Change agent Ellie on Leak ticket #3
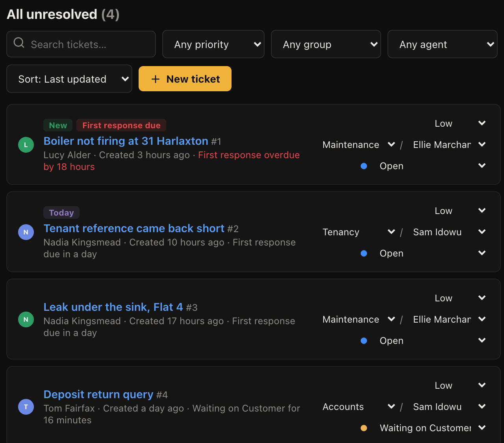Viewport: 504px width, 443px height. pyautogui.click(x=449, y=319)
